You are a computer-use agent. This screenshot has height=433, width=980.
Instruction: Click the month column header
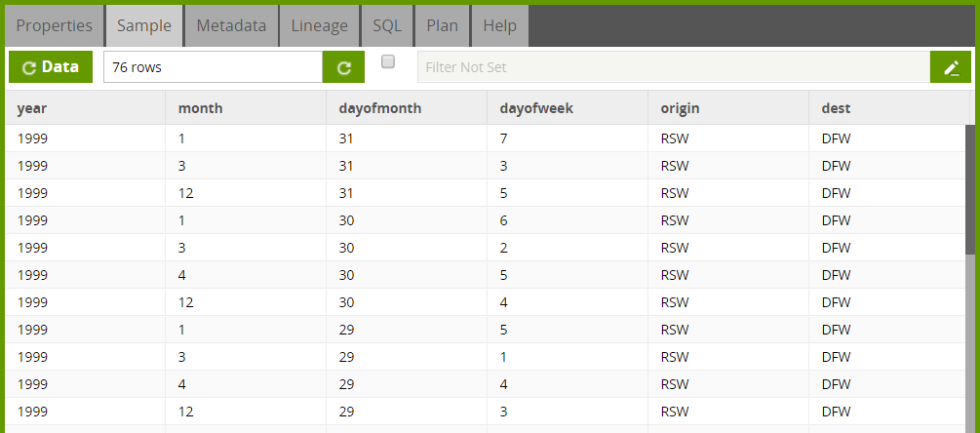click(x=246, y=108)
